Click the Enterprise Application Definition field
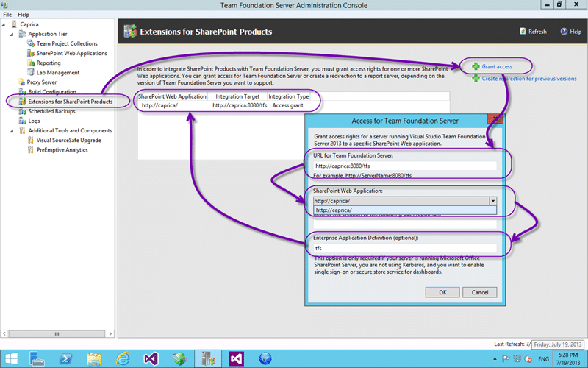This screenshot has height=368, width=588. [x=405, y=248]
